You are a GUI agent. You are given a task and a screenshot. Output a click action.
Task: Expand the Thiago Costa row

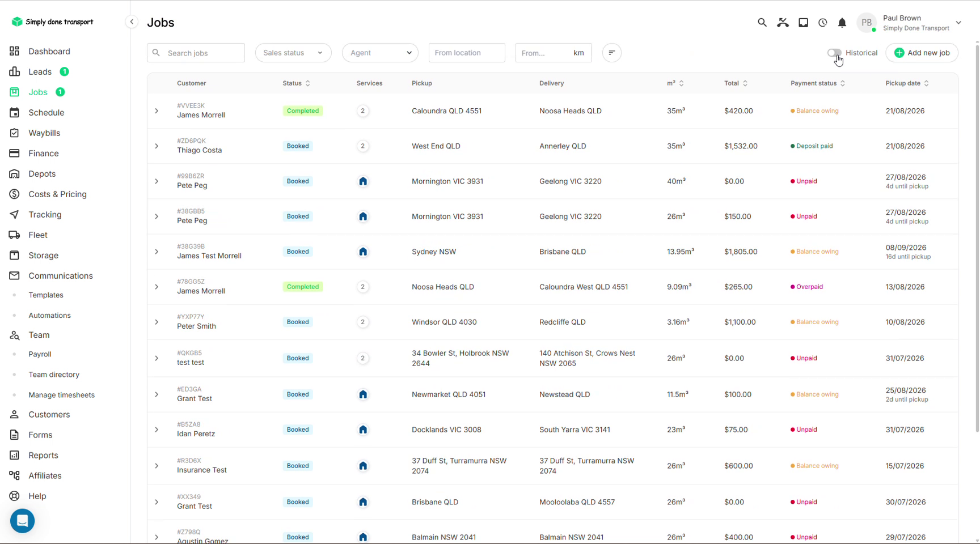point(157,146)
